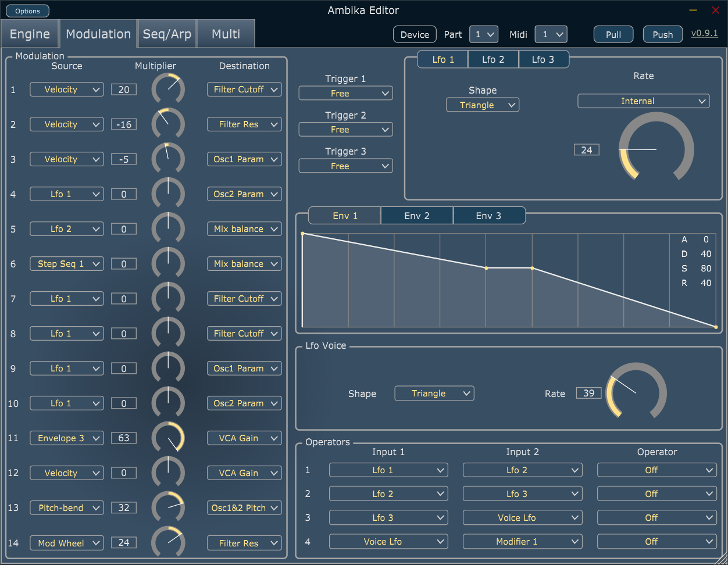Click row 13 multiplier value 32
Image resolution: width=728 pixels, height=565 pixels.
124,508
